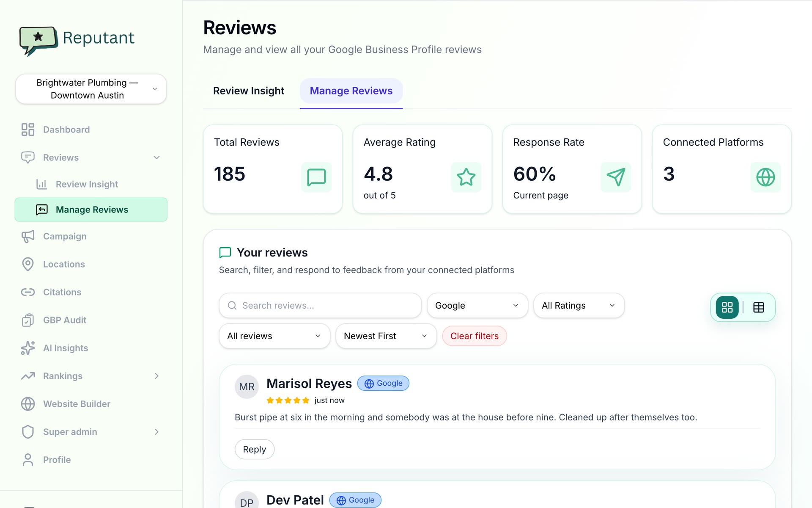
Task: Open the Newest First sort dropdown
Action: point(386,336)
